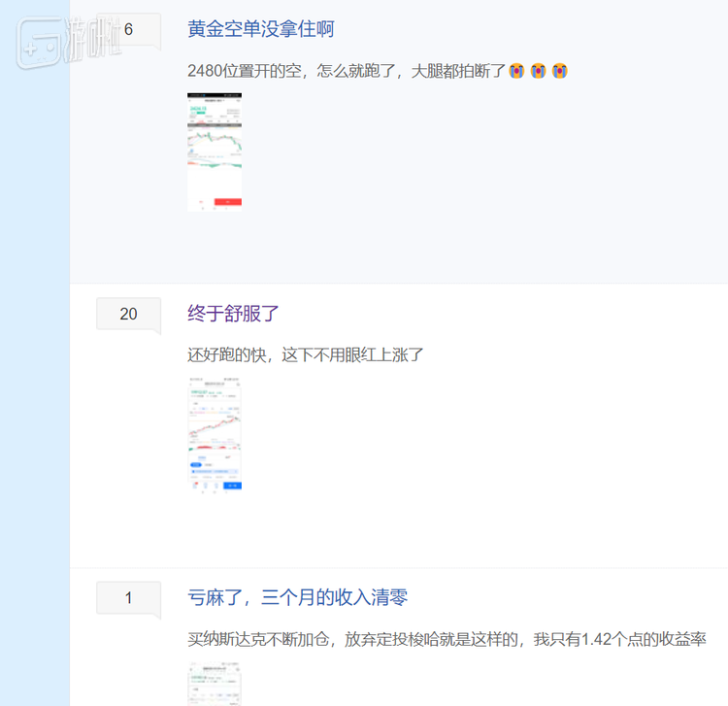Enlarge the thumbnail under the Nasdaq post

tap(215, 683)
